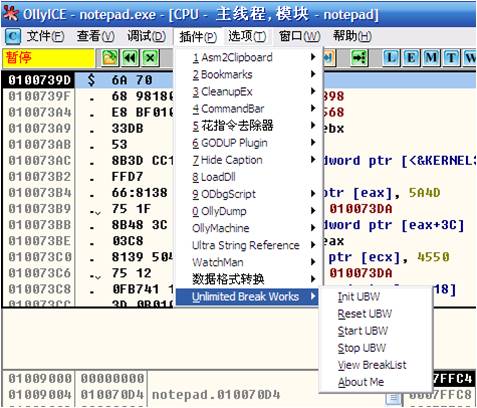Open the 数据格式转换 submenu

pyautogui.click(x=248, y=279)
